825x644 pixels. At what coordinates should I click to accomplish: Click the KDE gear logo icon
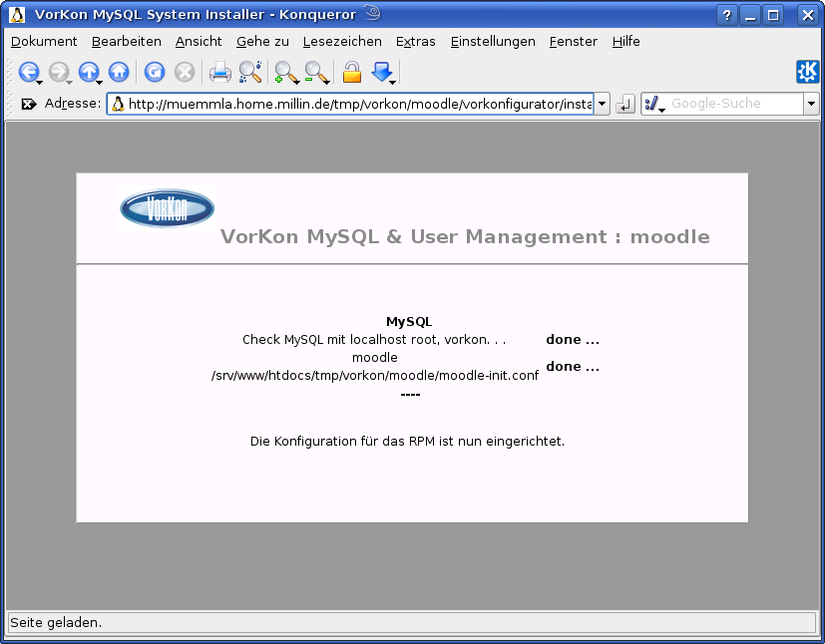[x=808, y=72]
